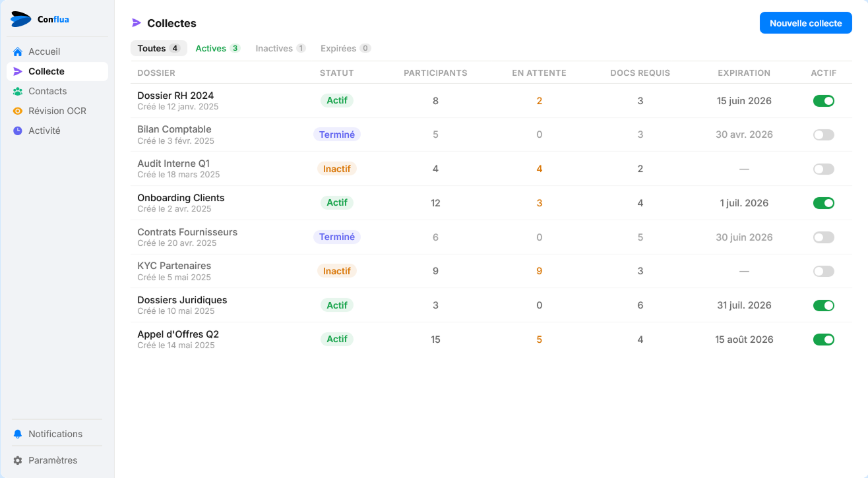Open Accueil in the sidebar
This screenshot has width=868, height=478.
[x=57, y=51]
